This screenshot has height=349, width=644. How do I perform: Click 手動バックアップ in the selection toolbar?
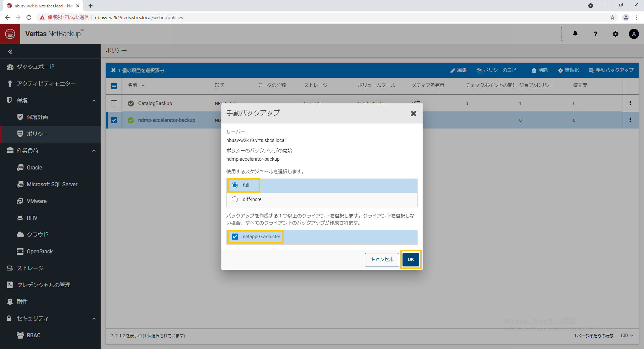click(x=611, y=70)
